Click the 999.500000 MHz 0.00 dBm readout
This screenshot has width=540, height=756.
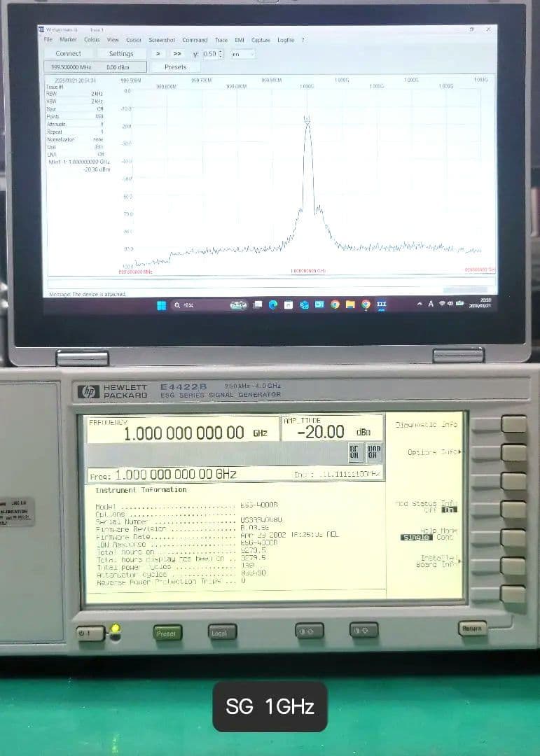pyautogui.click(x=95, y=67)
